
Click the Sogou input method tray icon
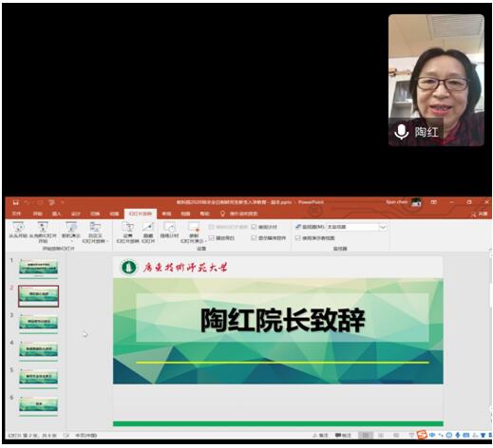tap(422, 435)
